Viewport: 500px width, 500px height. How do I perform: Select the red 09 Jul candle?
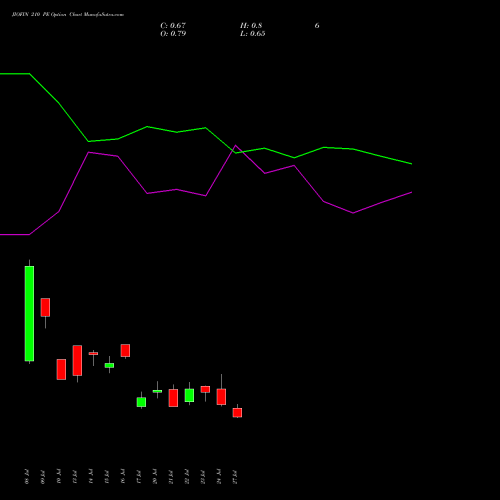(x=45, y=307)
